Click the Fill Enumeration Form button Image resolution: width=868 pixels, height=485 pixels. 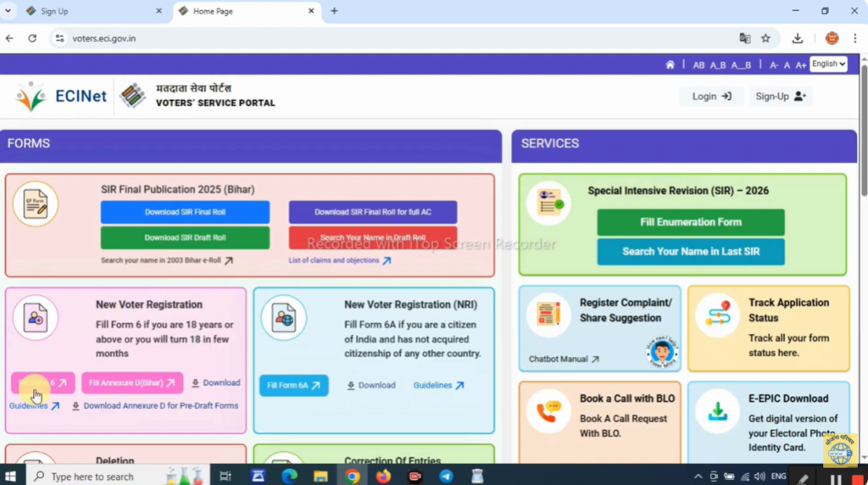[690, 222]
